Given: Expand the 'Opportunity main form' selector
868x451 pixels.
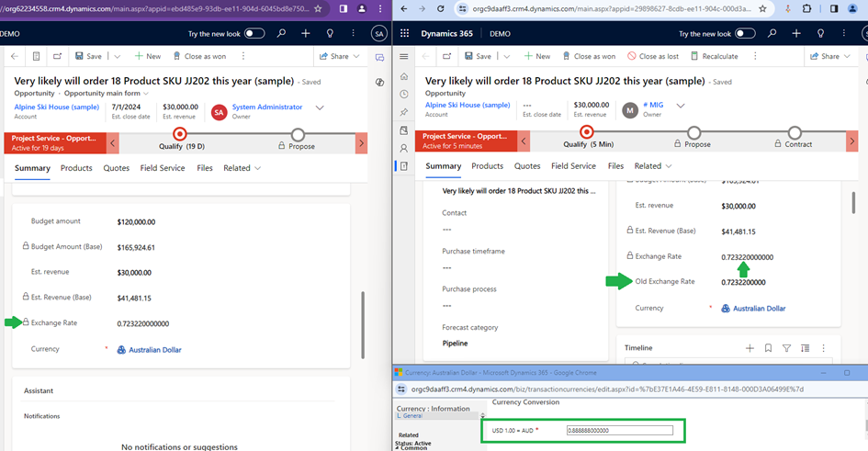Looking at the screenshot, I should point(107,93).
